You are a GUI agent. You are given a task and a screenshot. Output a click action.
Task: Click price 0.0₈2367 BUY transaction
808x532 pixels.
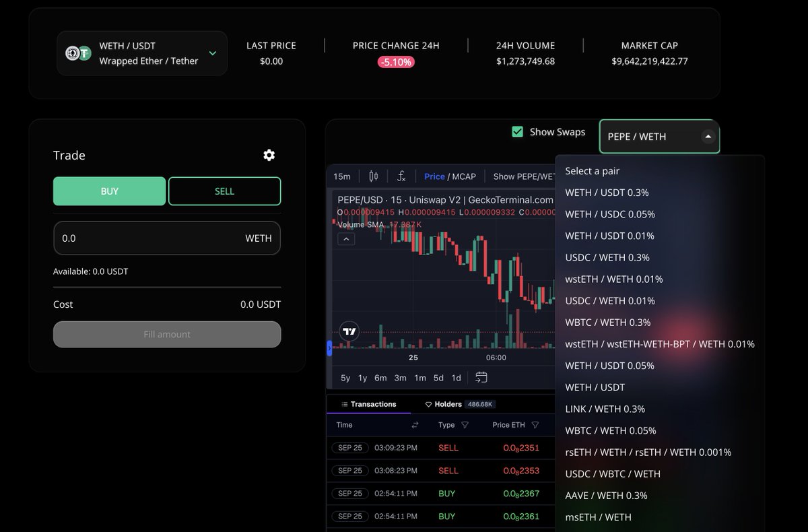tap(521, 494)
